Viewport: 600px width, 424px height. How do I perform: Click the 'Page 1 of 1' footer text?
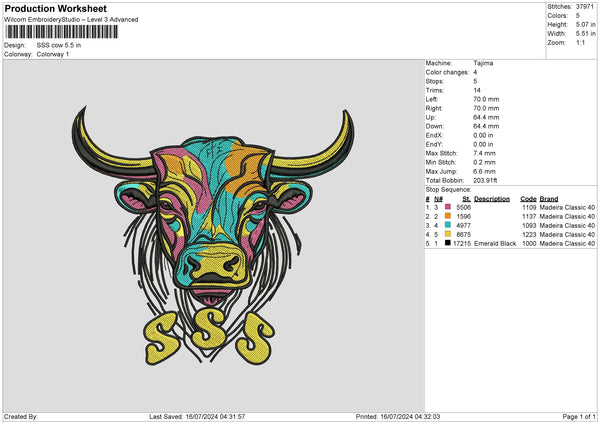[x=579, y=416]
